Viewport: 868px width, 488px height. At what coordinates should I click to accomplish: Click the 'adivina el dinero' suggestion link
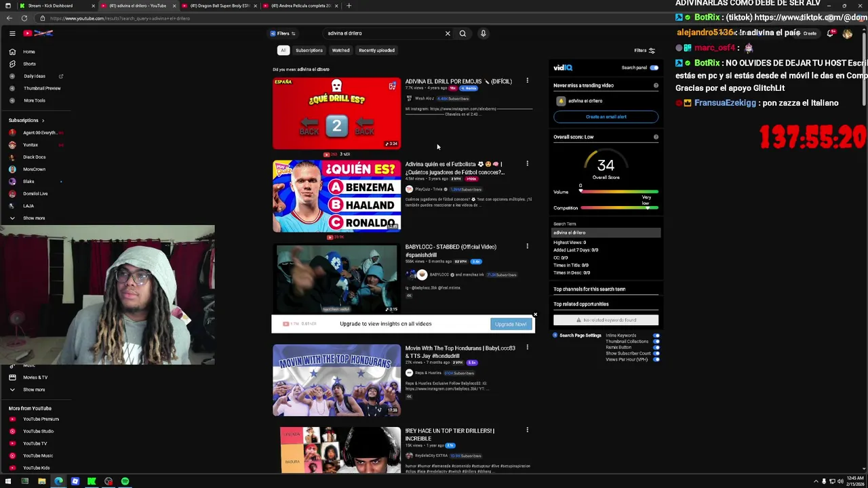313,69
